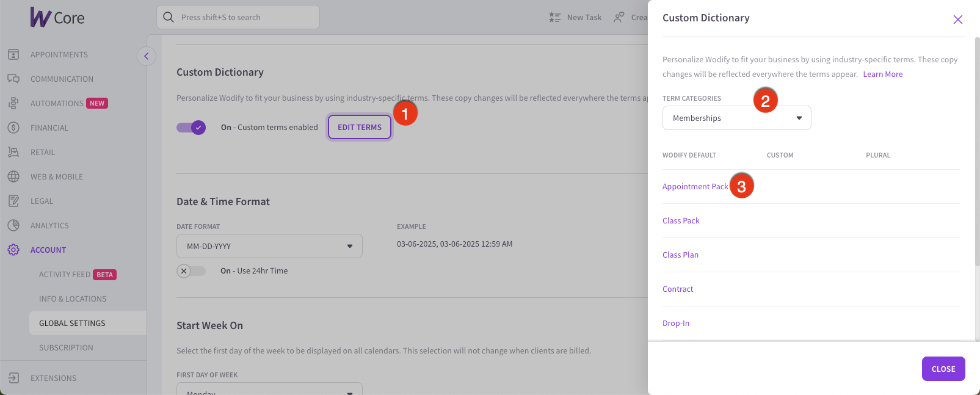Click the Drop-In term
The width and height of the screenshot is (980, 395).
pos(676,323)
